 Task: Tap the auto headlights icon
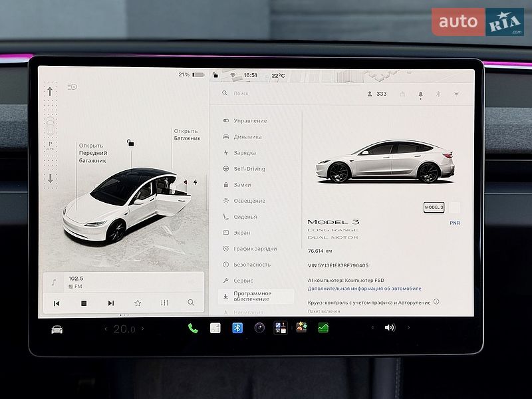tap(72, 87)
